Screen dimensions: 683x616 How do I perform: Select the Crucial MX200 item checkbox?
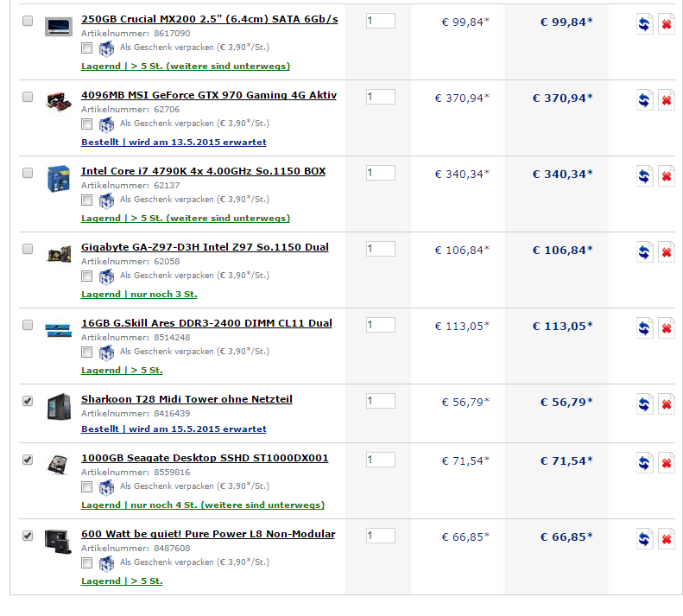(x=28, y=21)
